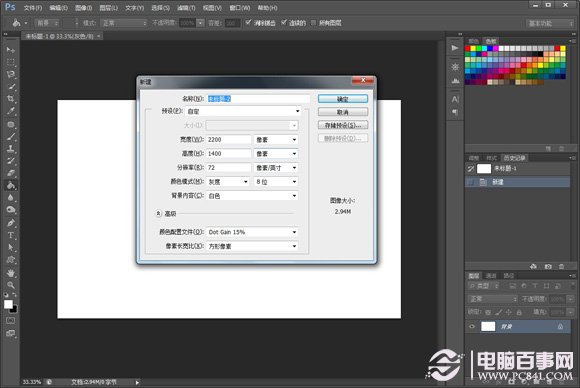Image resolution: width=580 pixels, height=388 pixels.
Task: Open the width unit dropdown
Action: pos(276,139)
